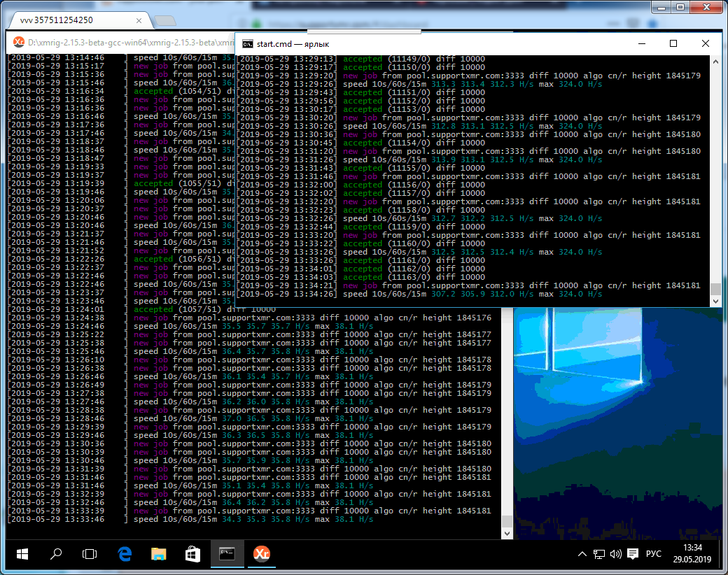Show hidden tray icons chevron
The height and width of the screenshot is (575, 728).
(582, 553)
